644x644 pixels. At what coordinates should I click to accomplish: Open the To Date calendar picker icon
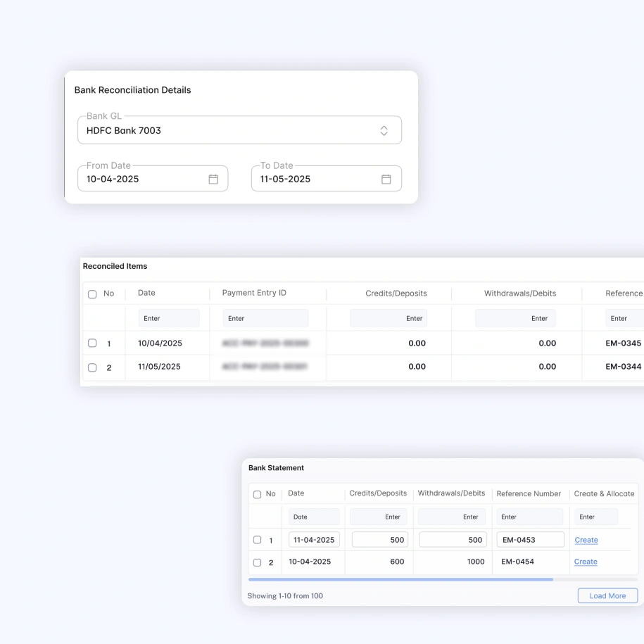click(386, 179)
